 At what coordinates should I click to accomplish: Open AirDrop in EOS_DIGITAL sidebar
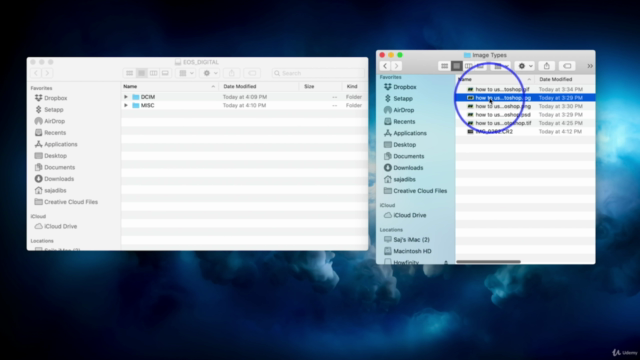(x=50, y=121)
